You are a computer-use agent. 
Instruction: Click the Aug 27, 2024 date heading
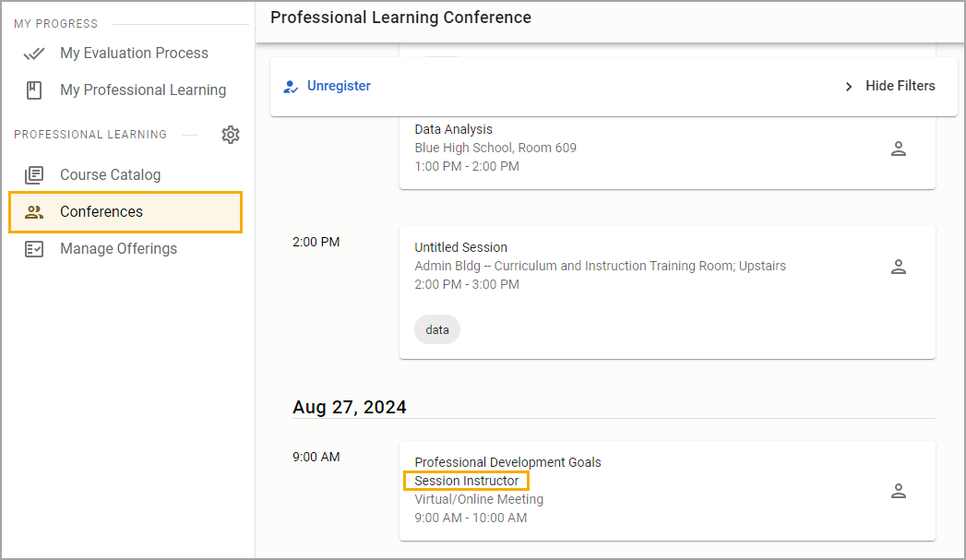(x=350, y=407)
